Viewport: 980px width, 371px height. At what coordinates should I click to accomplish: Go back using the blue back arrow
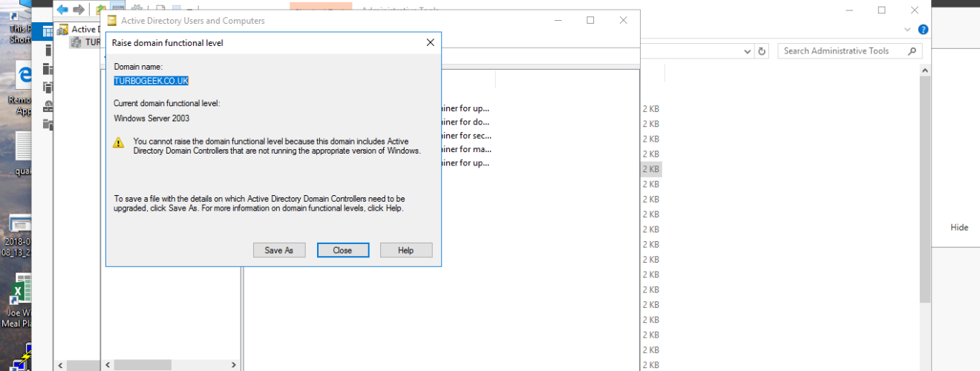tap(62, 9)
